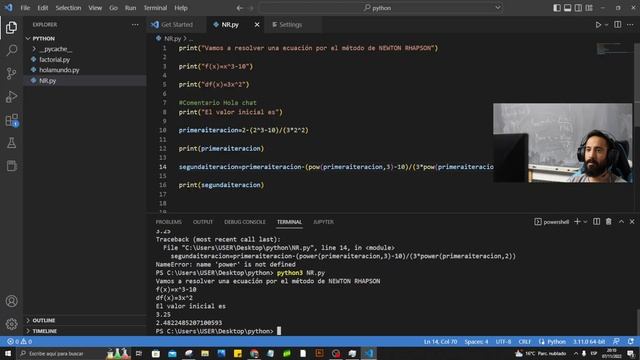640x360 pixels.
Task: Close the NR.py editor tab
Action: tap(257, 25)
